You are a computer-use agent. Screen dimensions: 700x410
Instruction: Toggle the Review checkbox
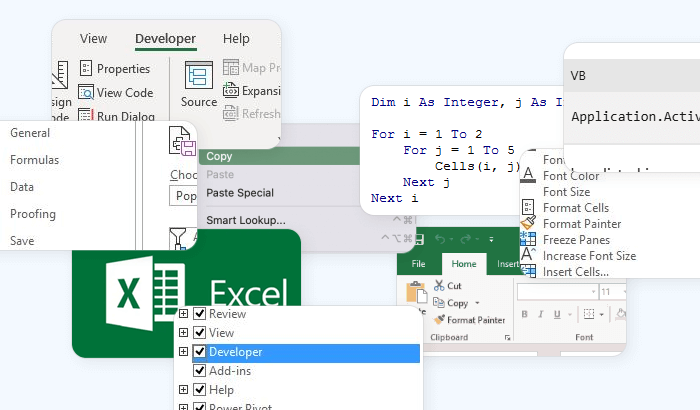[200, 314]
